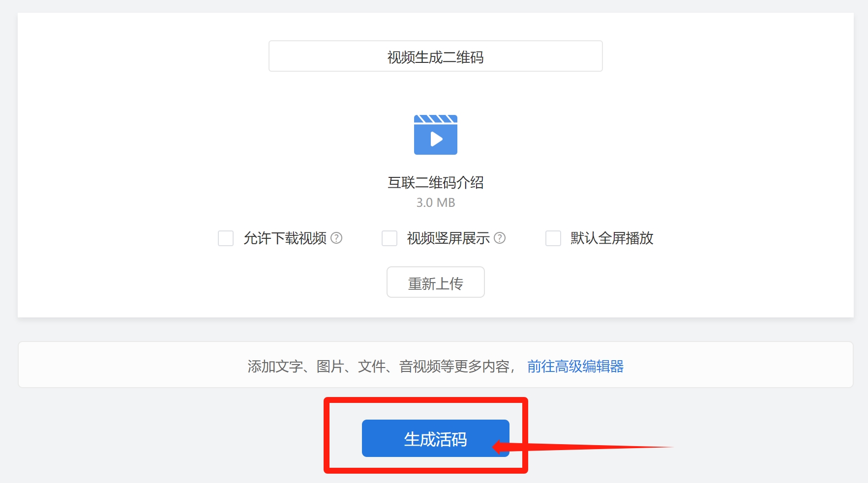The width and height of the screenshot is (868, 483).
Task: Click the 3.0 MB file size text
Action: tap(436, 202)
